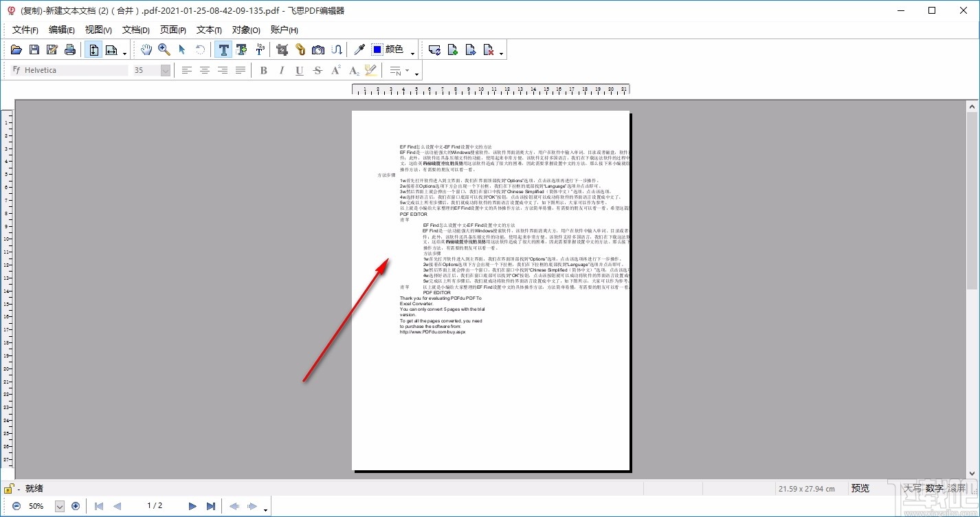980x517 pixels.
Task: Open the 编辑(E) menu
Action: pyautogui.click(x=62, y=30)
